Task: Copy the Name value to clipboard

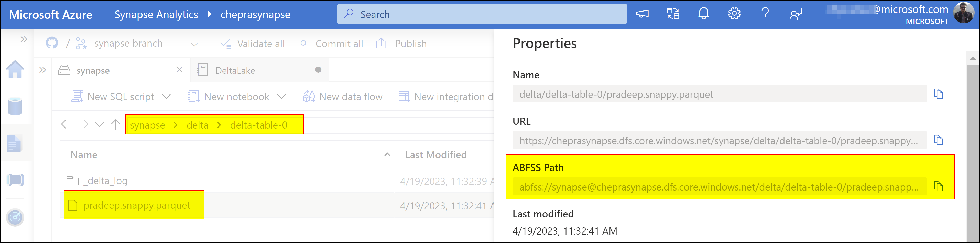Action: (939, 94)
